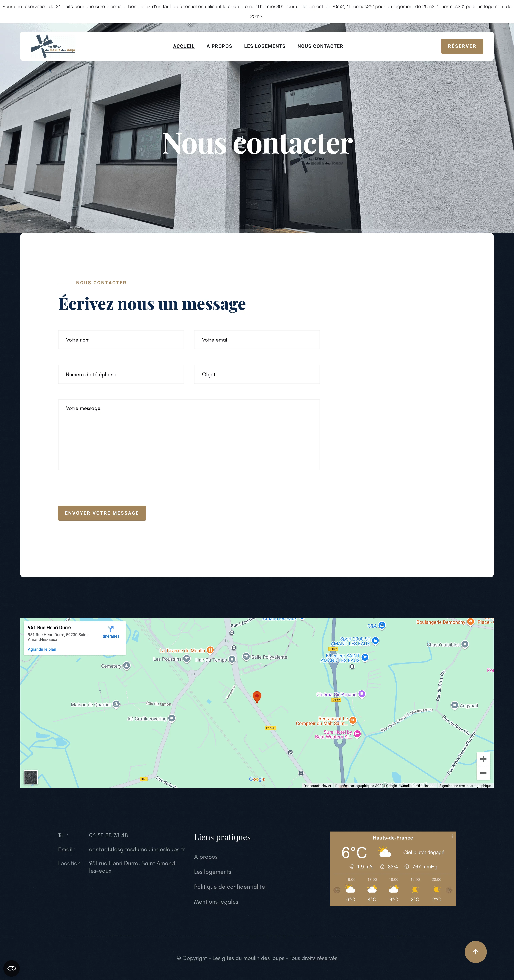514x980 pixels.
Task: Toggle satellite view thumbnail on map
Action: 31,777
